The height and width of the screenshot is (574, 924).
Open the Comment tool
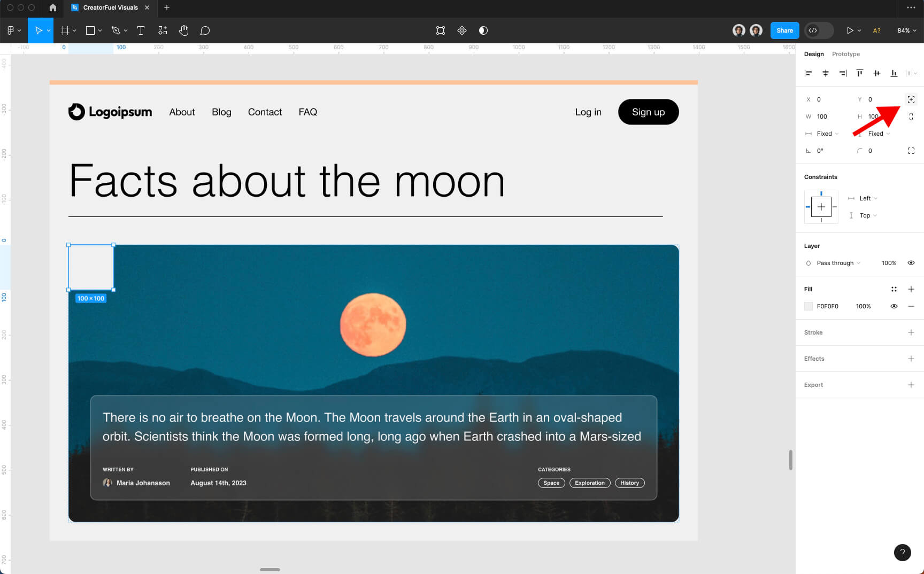(205, 30)
